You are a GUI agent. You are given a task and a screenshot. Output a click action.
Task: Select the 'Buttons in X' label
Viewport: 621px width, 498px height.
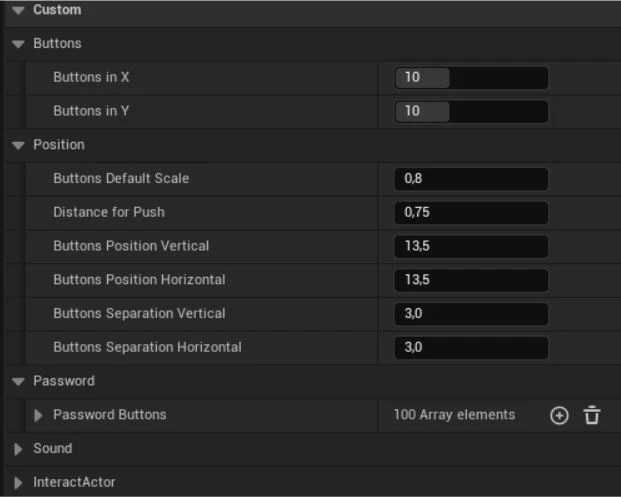tap(91, 77)
